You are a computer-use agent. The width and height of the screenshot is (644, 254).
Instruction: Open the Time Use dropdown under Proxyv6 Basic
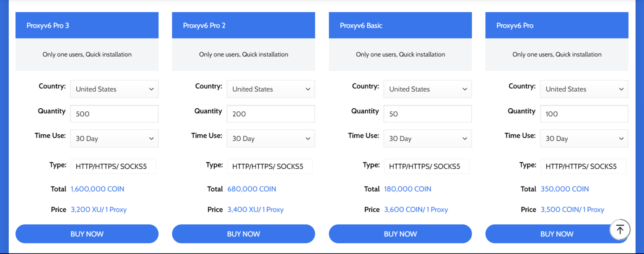pos(427,138)
